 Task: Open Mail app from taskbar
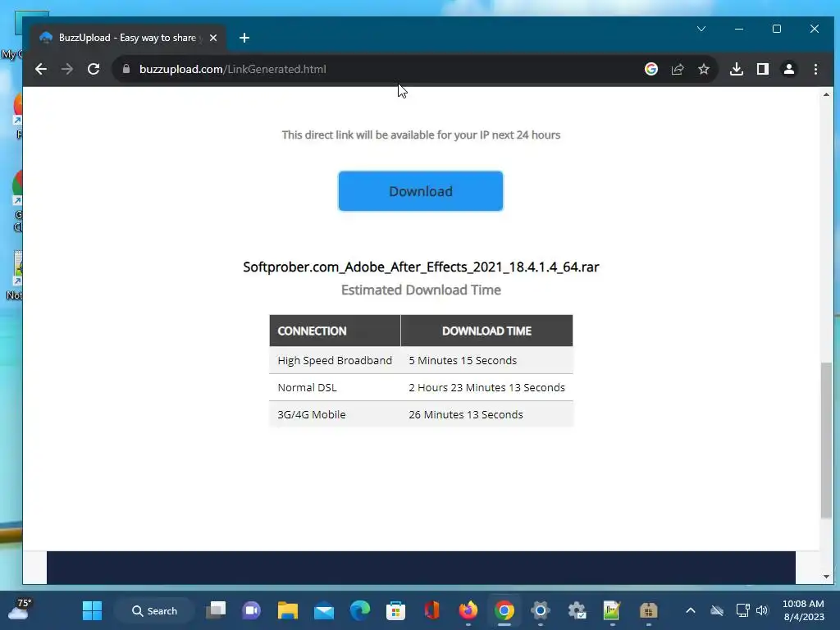(323, 610)
